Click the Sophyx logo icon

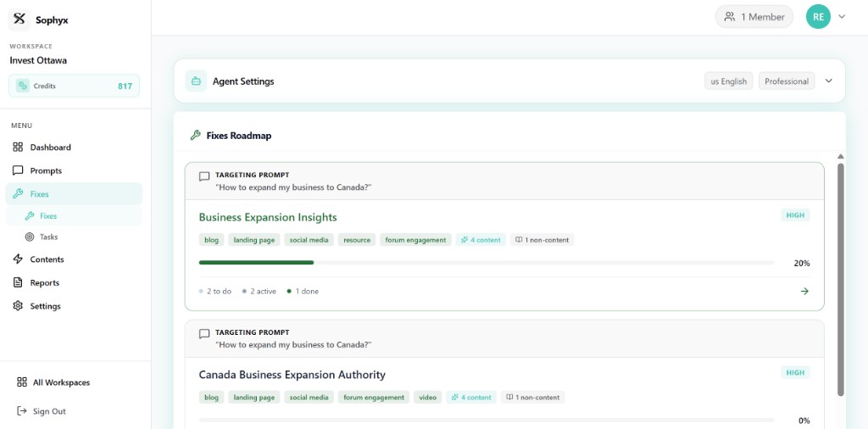(x=19, y=19)
